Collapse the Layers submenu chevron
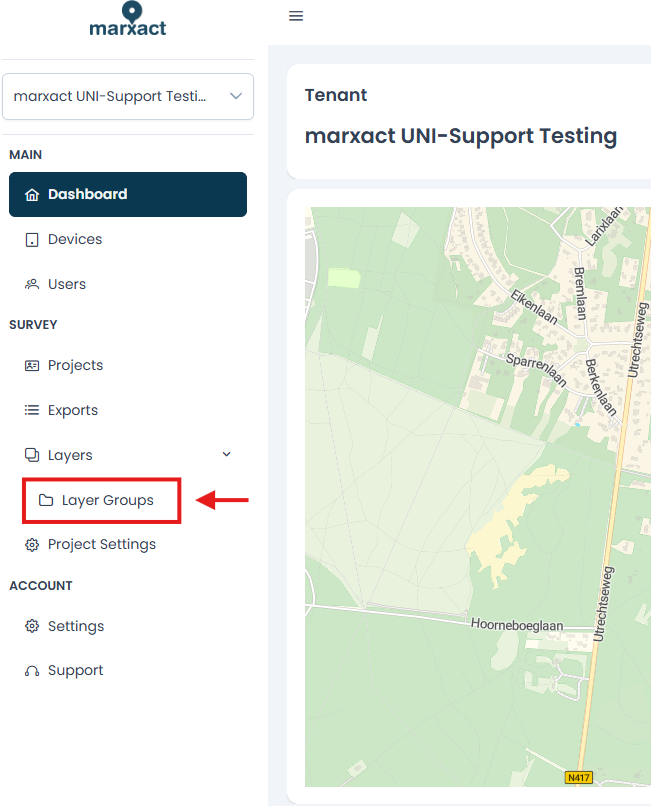The height and width of the screenshot is (806, 651). (226, 454)
